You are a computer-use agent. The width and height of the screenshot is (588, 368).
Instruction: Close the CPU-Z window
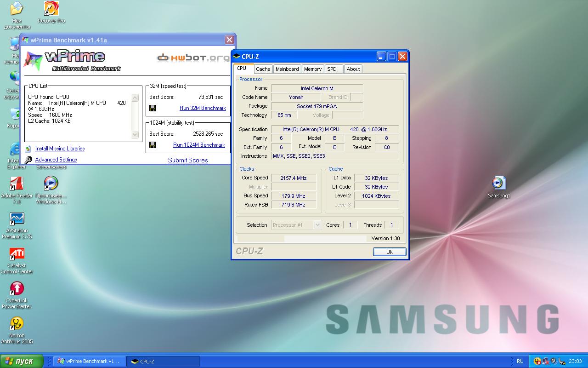point(402,57)
